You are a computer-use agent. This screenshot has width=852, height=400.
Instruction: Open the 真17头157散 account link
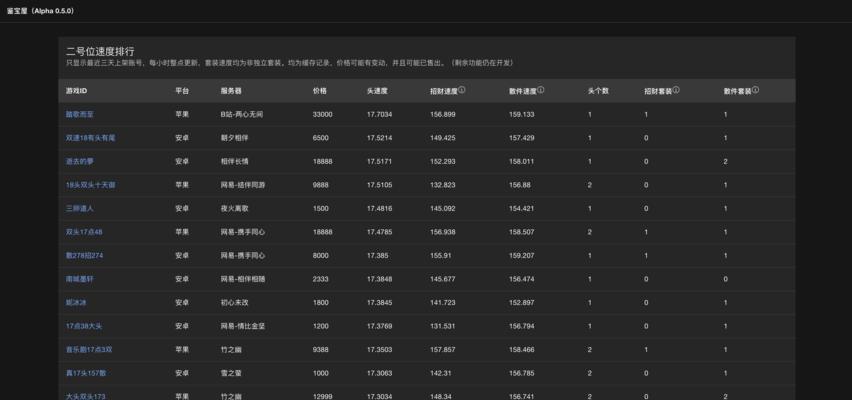pyautogui.click(x=86, y=373)
